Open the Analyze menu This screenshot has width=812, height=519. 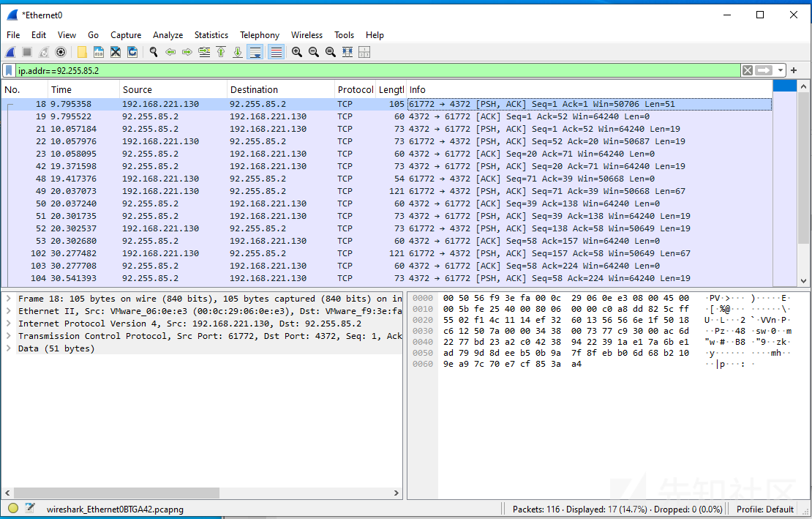168,34
